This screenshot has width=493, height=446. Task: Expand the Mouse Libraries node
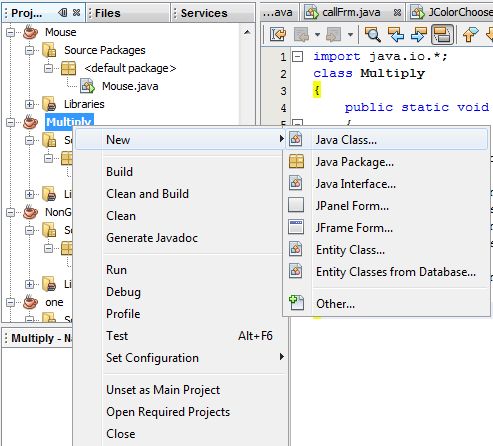point(30,104)
